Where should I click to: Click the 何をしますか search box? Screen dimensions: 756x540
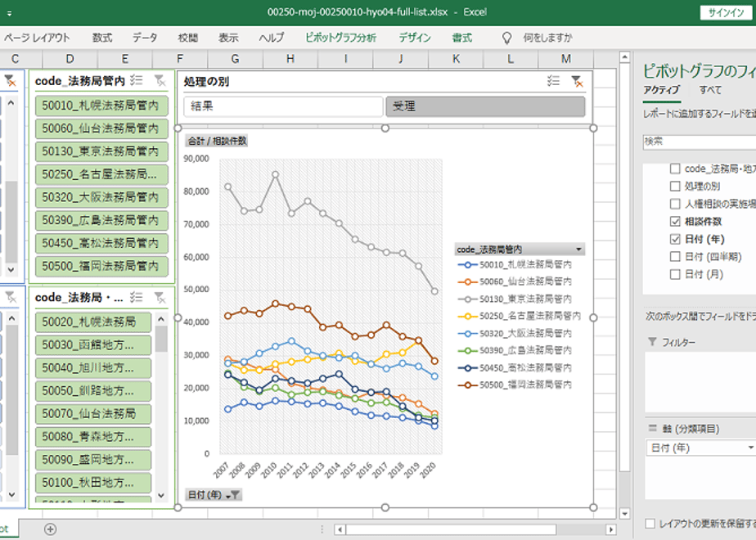pyautogui.click(x=547, y=38)
